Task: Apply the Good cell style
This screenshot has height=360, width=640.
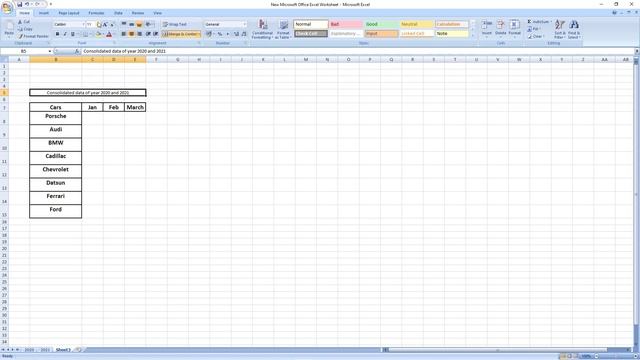Action: [381, 24]
